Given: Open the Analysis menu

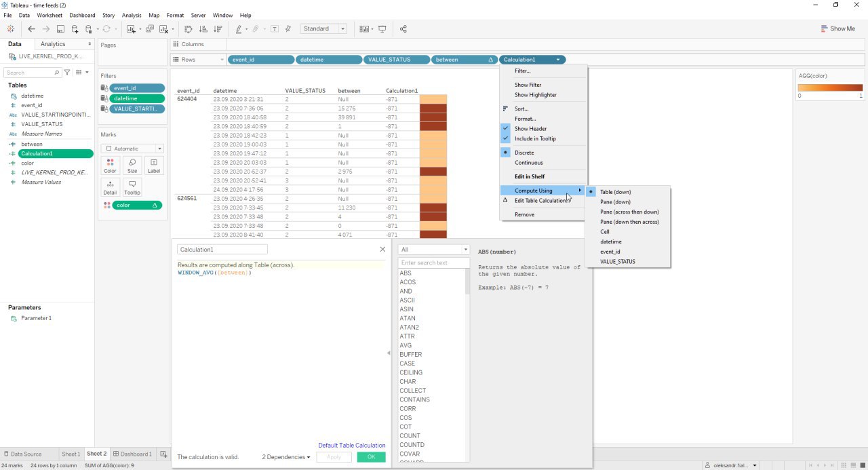Looking at the screenshot, I should click(132, 15).
